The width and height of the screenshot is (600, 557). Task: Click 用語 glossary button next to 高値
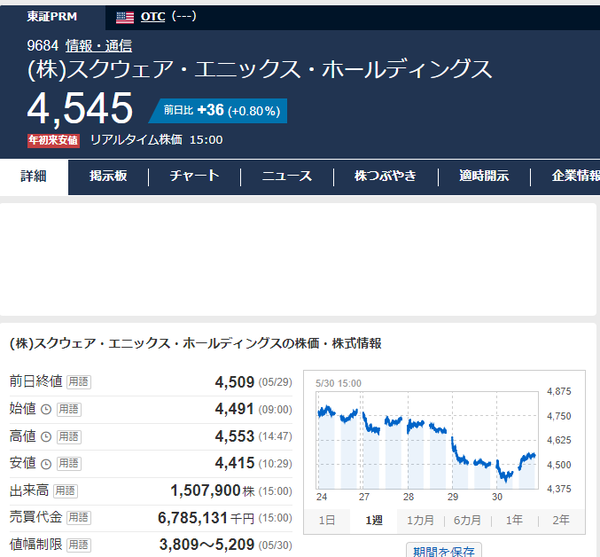[69, 436]
